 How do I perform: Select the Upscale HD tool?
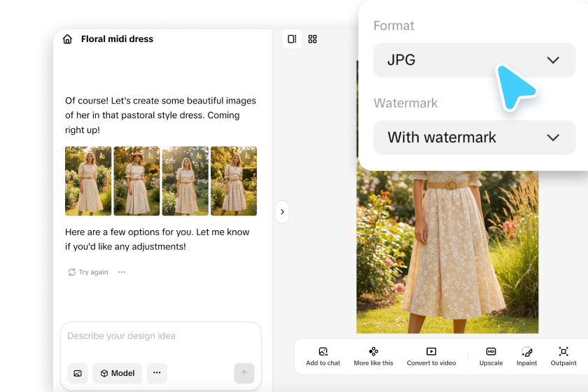click(491, 356)
